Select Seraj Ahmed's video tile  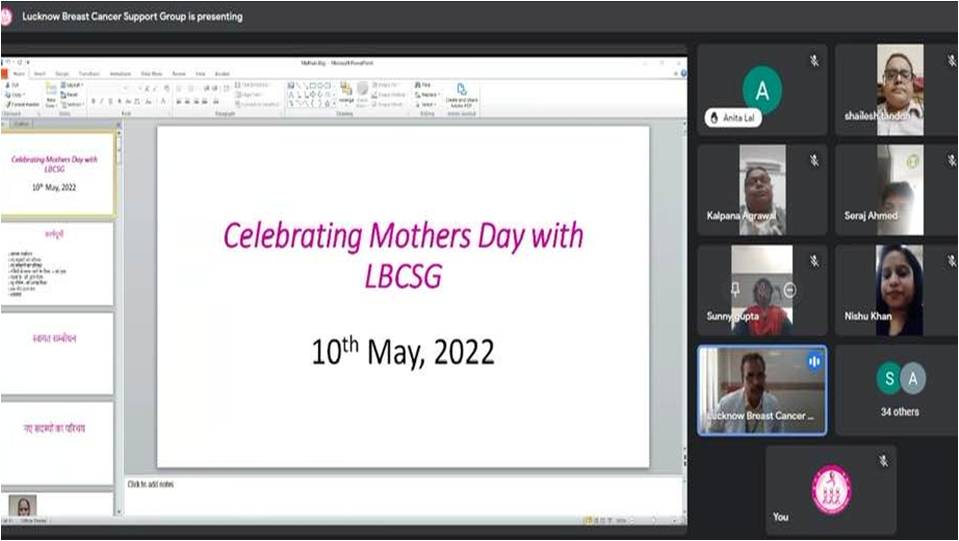point(897,190)
